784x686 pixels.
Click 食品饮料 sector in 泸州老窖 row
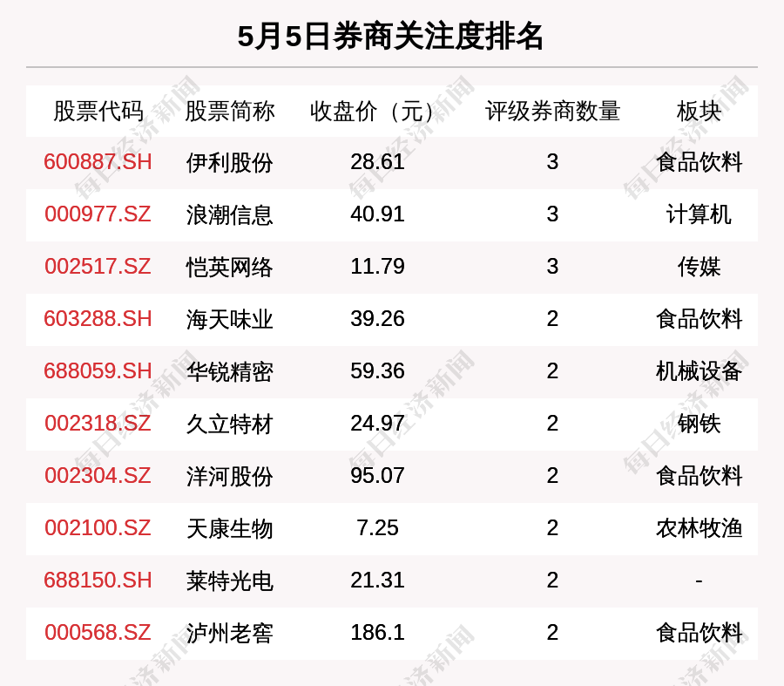point(699,634)
